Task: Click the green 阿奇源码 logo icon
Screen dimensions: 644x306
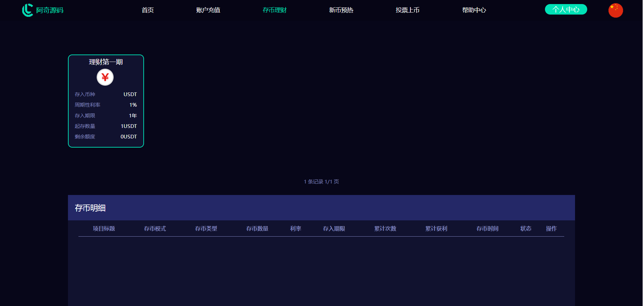Action: 27,10
